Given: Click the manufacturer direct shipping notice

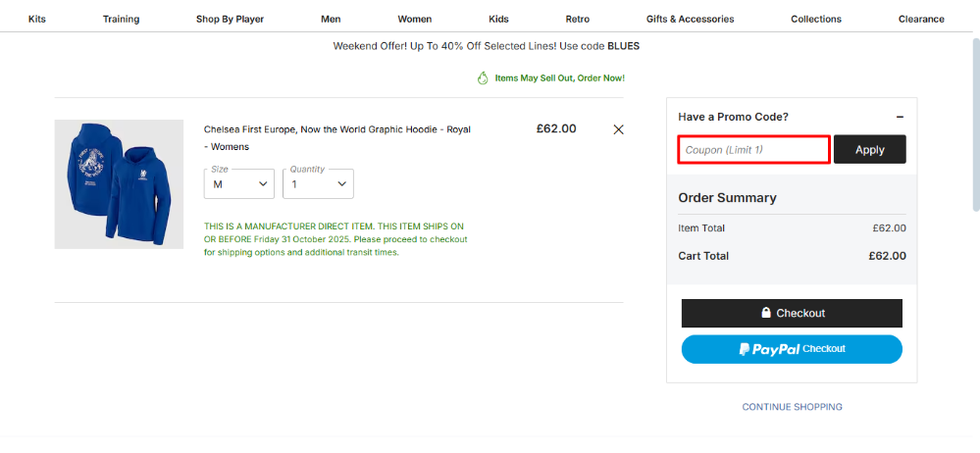Looking at the screenshot, I should 335,239.
